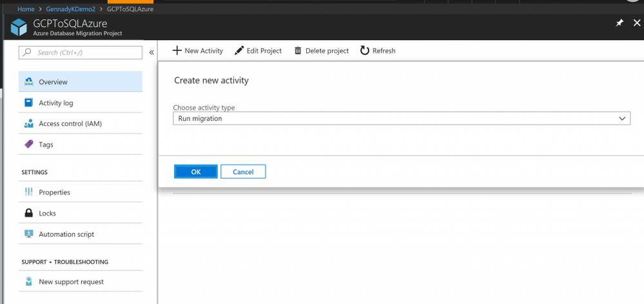Click the Delete project label

point(327,50)
